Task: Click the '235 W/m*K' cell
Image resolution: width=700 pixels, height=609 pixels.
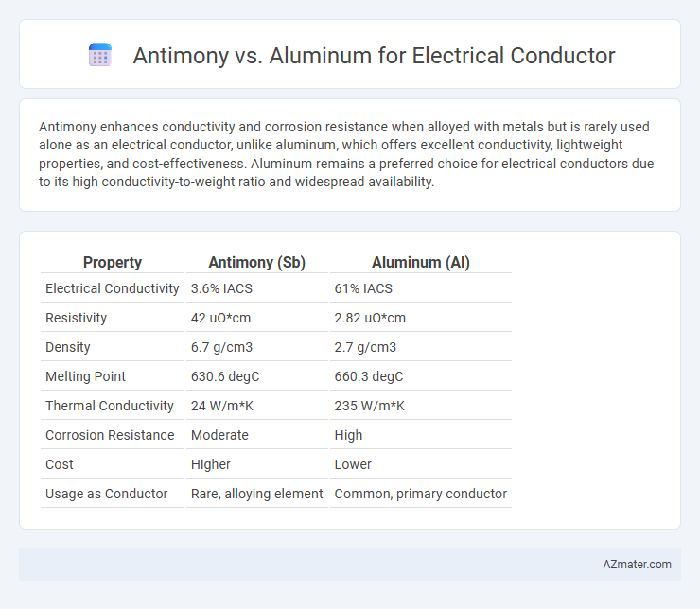Action: pos(369,406)
